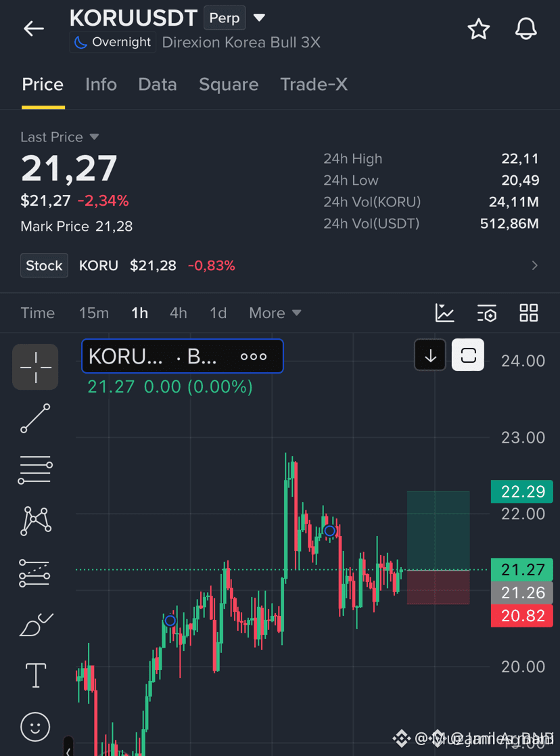
Task: Click the 21.27 current price label
Action: [x=522, y=570]
